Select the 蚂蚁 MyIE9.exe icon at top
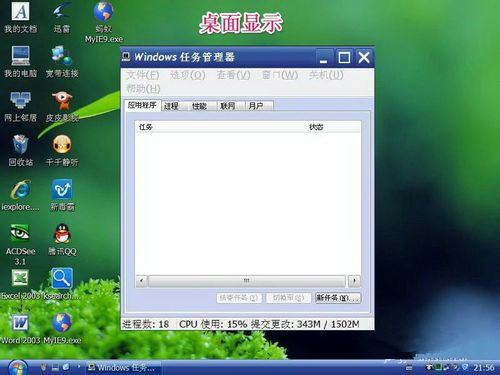Viewport: 500px width, 375px height. pos(104,22)
